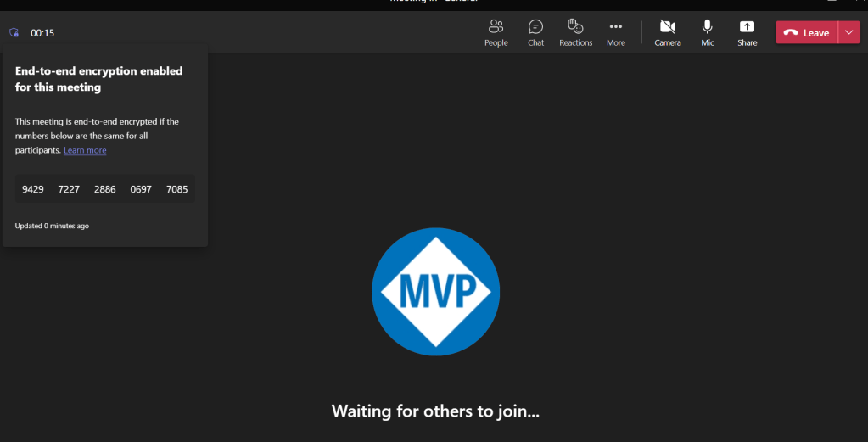Open the People participants panel

tap(496, 32)
